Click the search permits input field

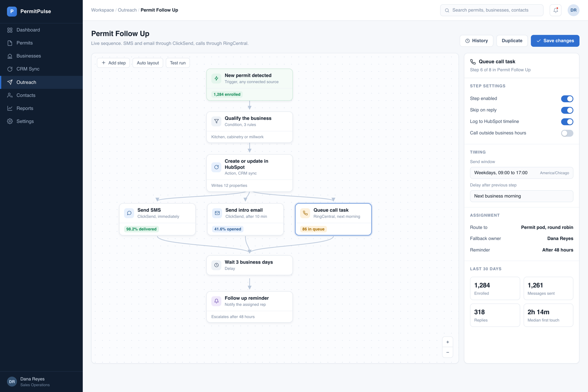click(x=492, y=10)
